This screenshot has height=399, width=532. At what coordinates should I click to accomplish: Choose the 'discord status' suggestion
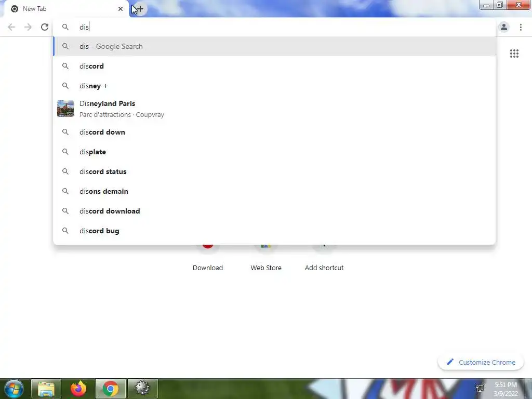pos(274,171)
